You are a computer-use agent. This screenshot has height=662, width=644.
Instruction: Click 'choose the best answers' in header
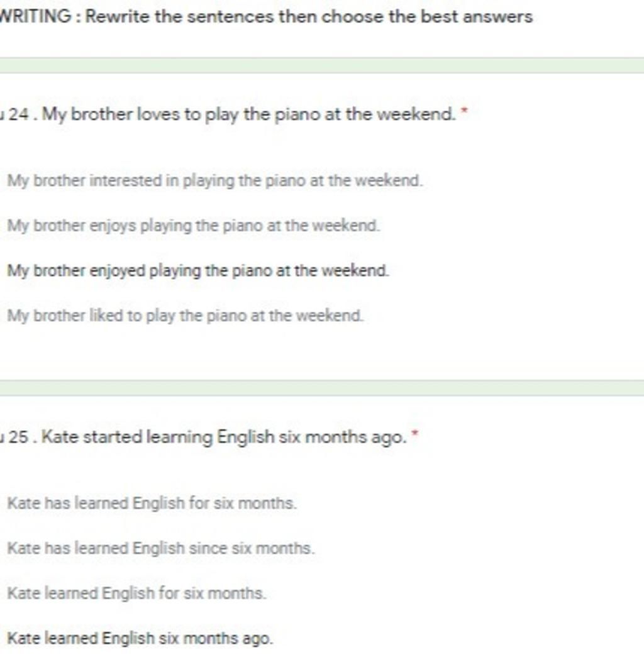click(x=427, y=17)
